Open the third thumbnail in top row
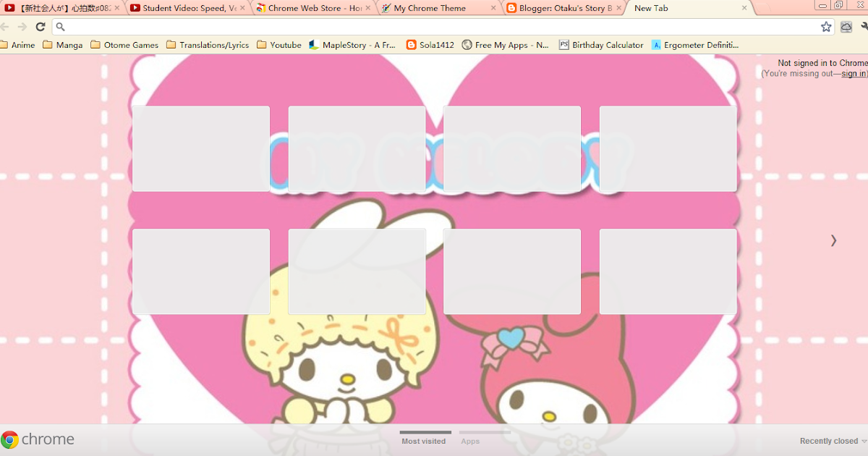The image size is (868, 456). [x=512, y=148]
